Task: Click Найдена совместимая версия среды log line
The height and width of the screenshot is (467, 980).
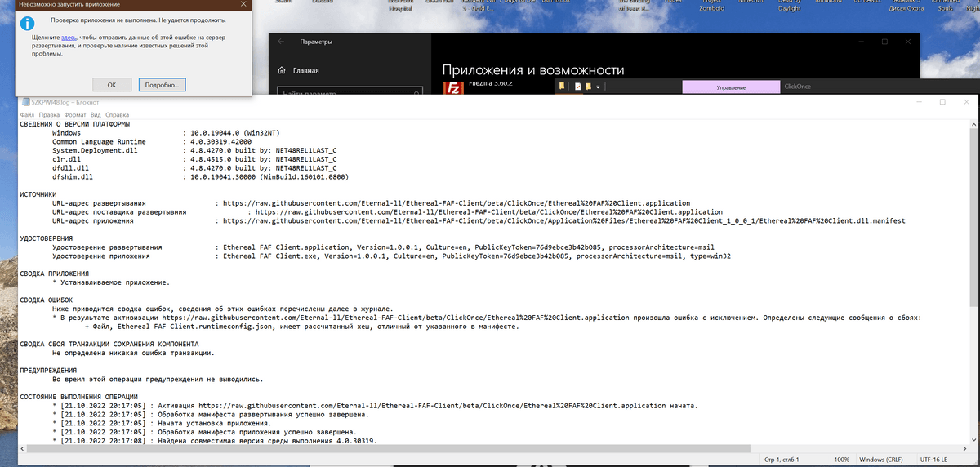Action: tap(214, 441)
